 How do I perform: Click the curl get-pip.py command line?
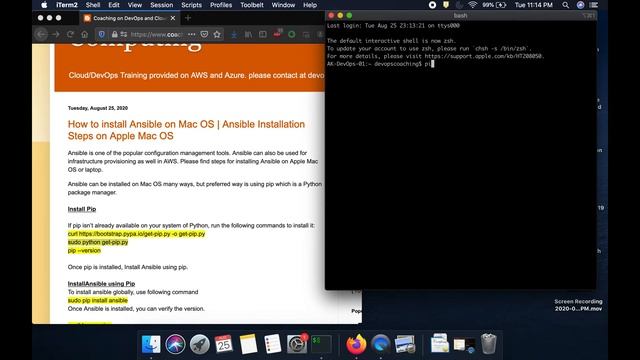[136, 234]
